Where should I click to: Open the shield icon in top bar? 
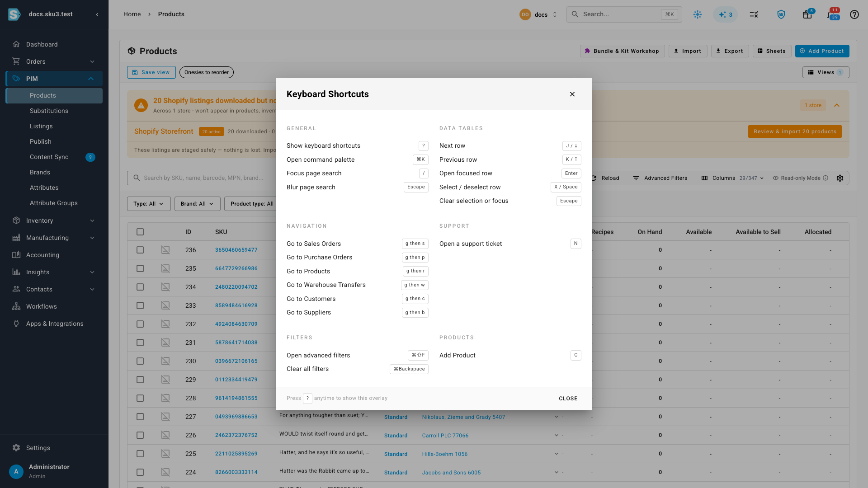(x=781, y=14)
